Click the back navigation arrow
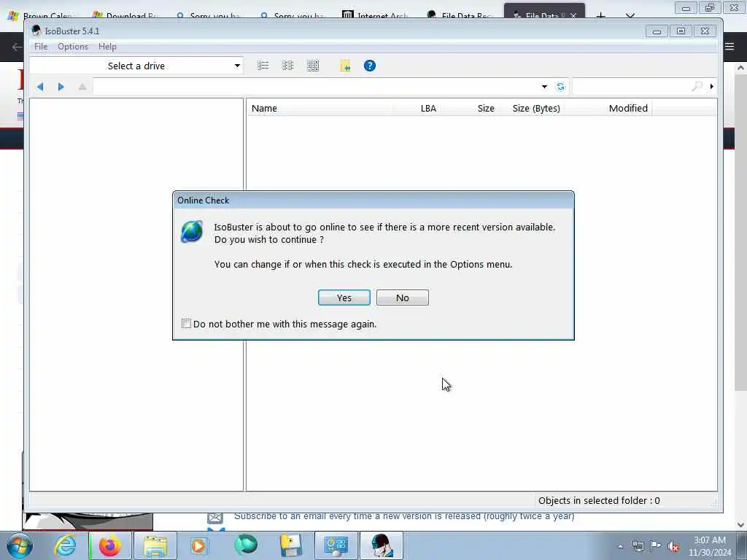Screen dimensions: 747x560 point(40,87)
